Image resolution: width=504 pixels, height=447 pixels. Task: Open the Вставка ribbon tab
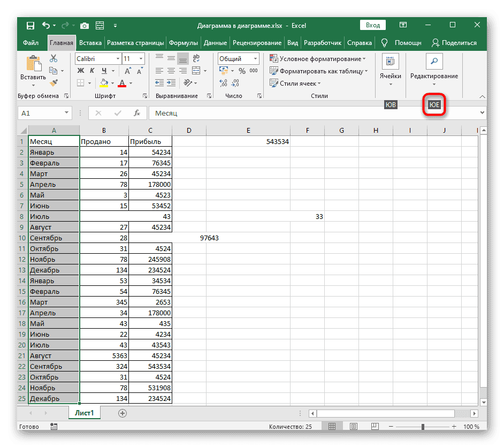(90, 43)
